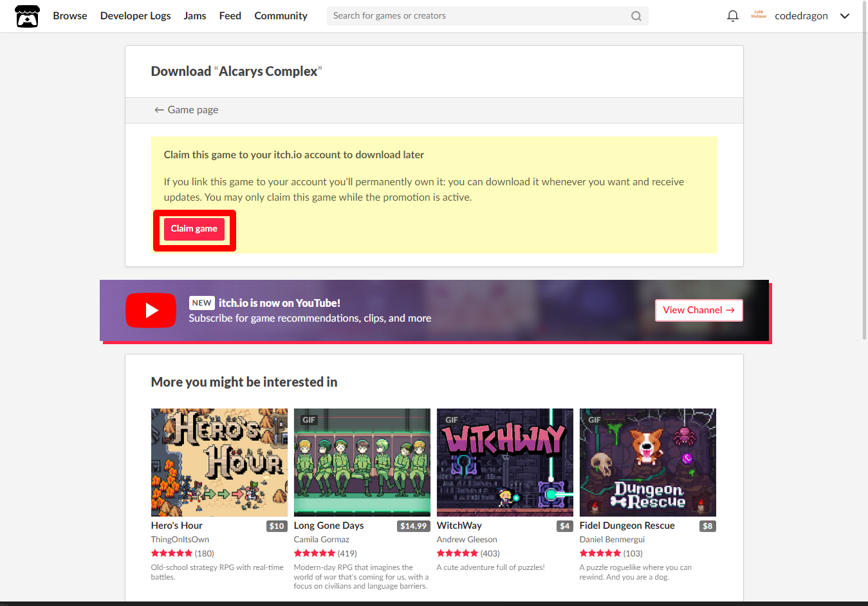868x606 pixels.
Task: Click Fidel Dungeon Rescue star rating (103)
Action: (611, 553)
